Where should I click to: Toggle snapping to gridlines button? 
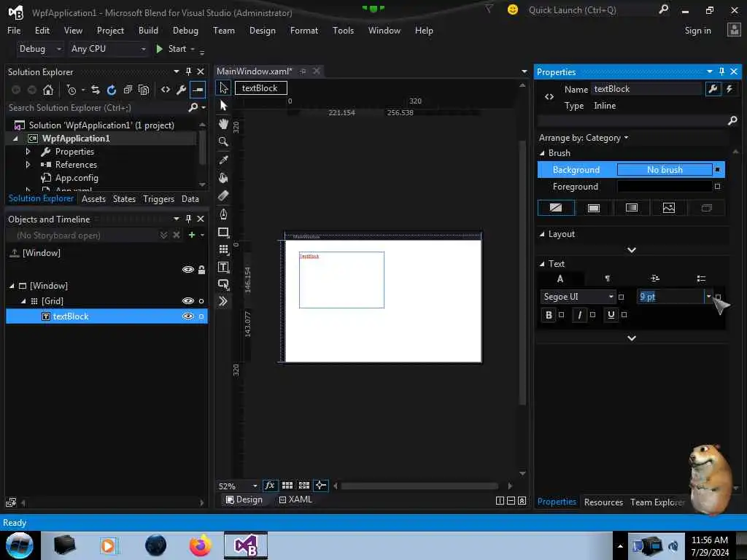click(304, 486)
